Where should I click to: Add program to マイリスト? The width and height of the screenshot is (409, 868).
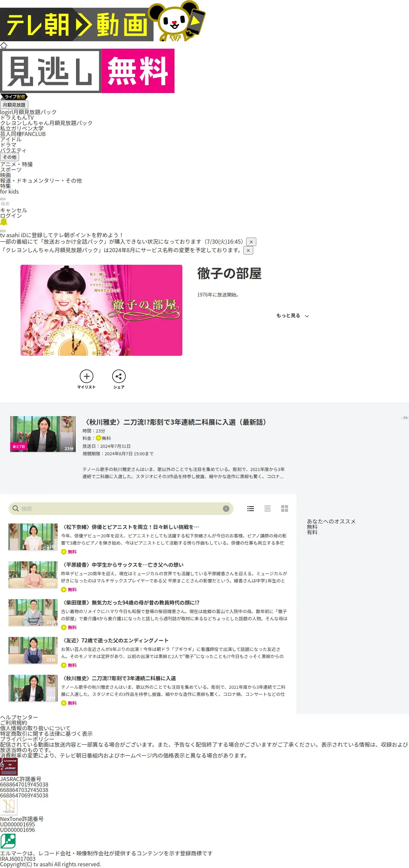(87, 379)
